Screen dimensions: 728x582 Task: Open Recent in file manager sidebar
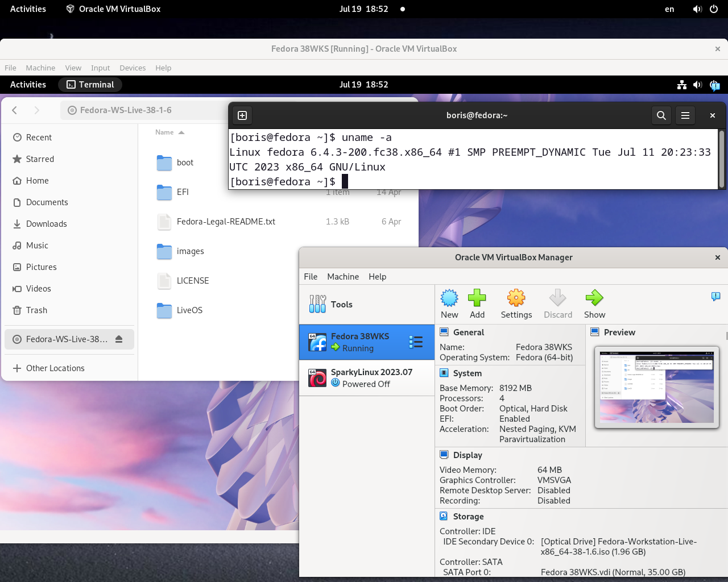[69, 138]
